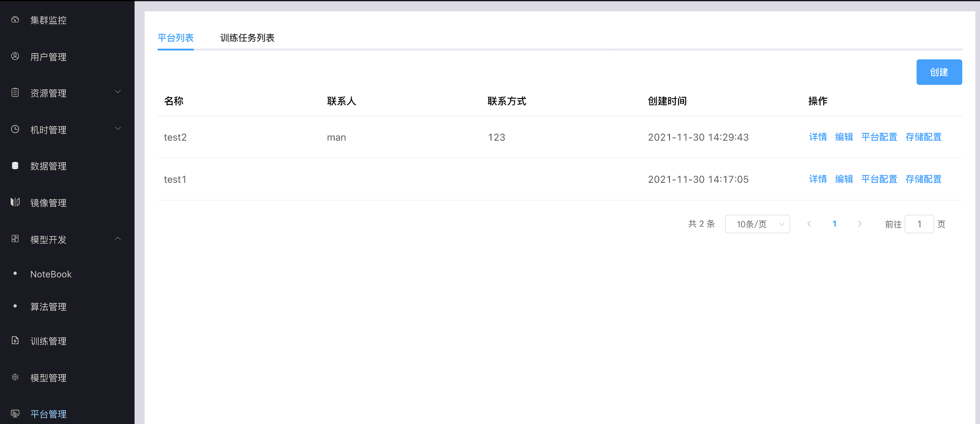Open 存储配置 for test2
This screenshot has height=424, width=980.
click(x=924, y=137)
